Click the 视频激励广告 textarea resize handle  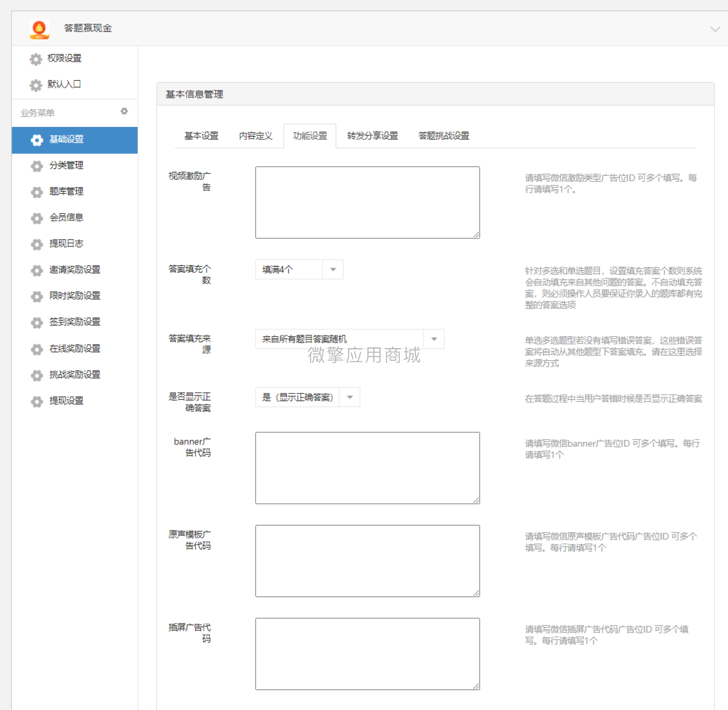[x=476, y=235]
